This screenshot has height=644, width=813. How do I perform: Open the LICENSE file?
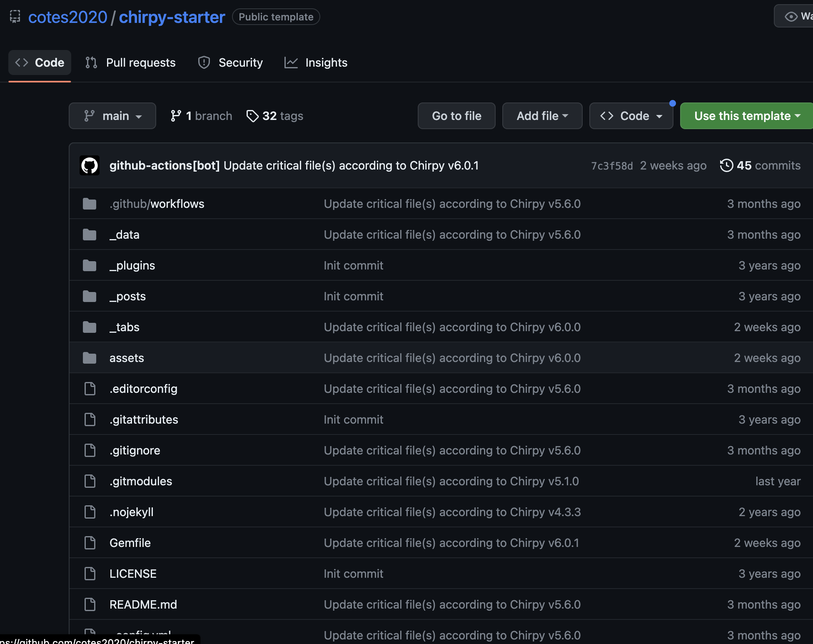pyautogui.click(x=133, y=574)
